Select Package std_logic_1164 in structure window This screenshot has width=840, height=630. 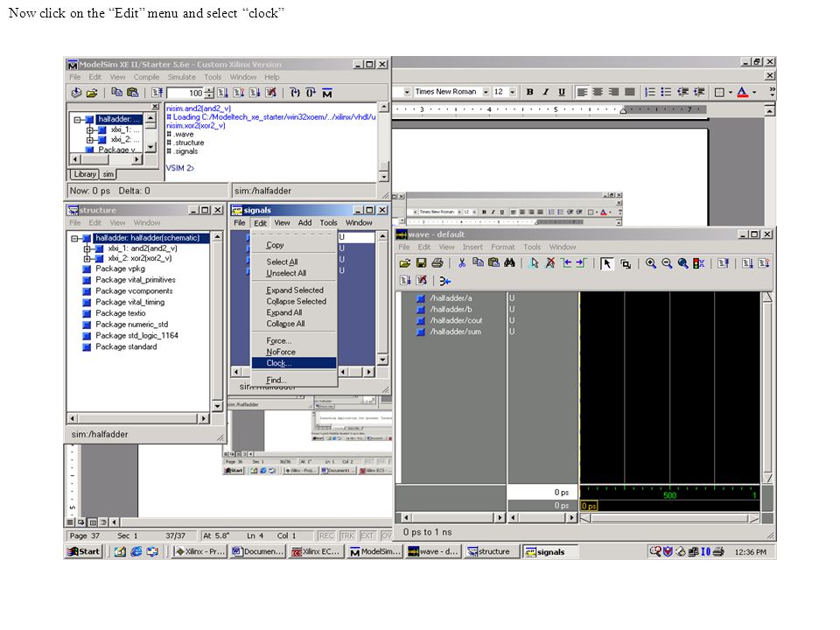pyautogui.click(x=136, y=336)
